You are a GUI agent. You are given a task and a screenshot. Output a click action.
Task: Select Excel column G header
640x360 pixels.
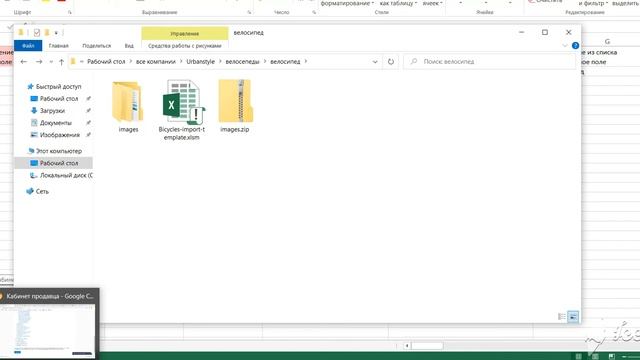[607, 42]
